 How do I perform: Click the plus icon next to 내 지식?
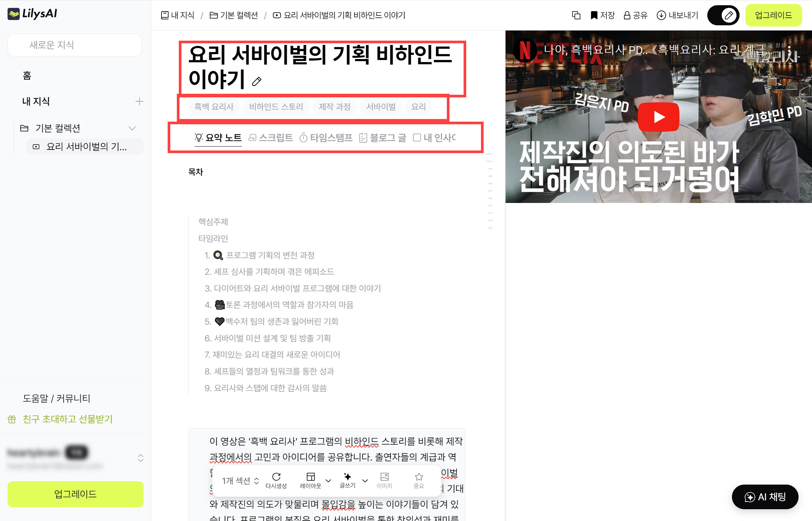(139, 102)
